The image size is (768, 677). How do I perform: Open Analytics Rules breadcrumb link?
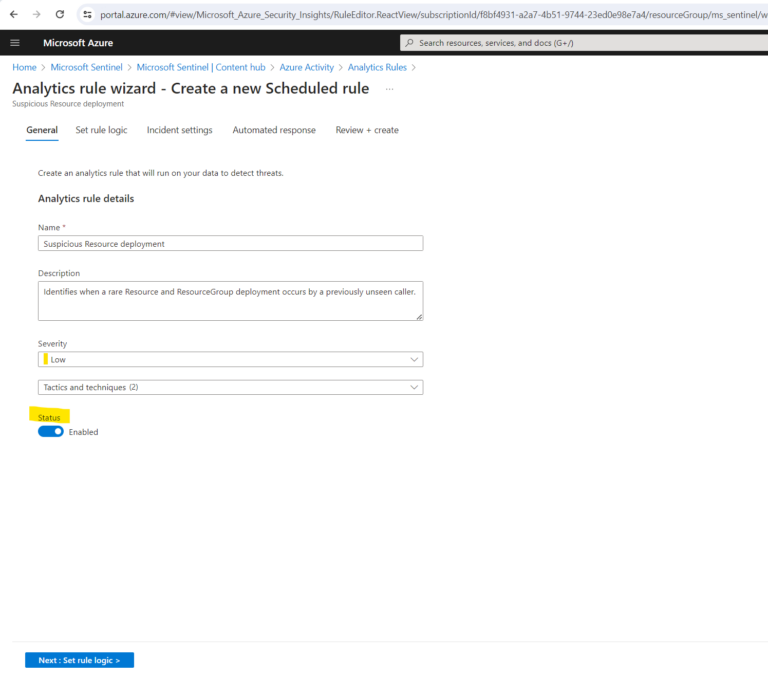377,67
